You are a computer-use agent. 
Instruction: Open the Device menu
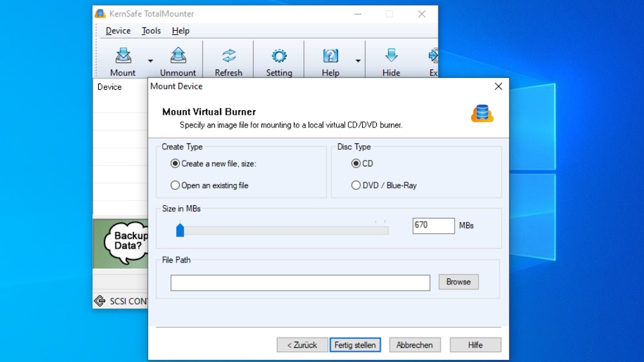click(118, 31)
